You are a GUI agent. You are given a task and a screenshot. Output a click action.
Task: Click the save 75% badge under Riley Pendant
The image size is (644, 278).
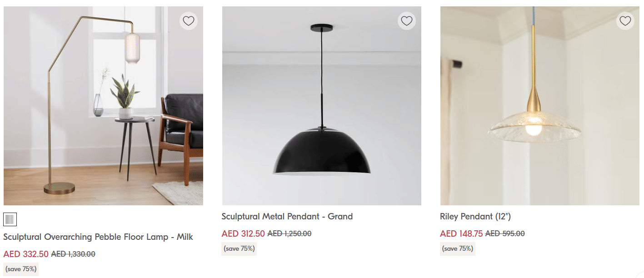click(458, 248)
